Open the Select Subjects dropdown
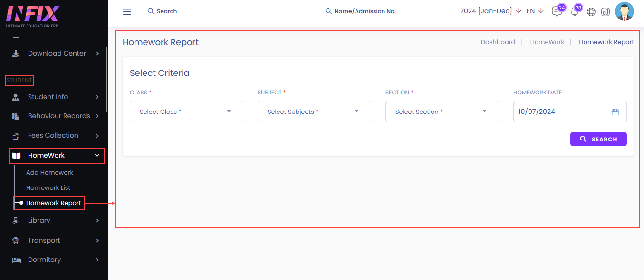Image resolution: width=644 pixels, height=280 pixels. point(314,112)
